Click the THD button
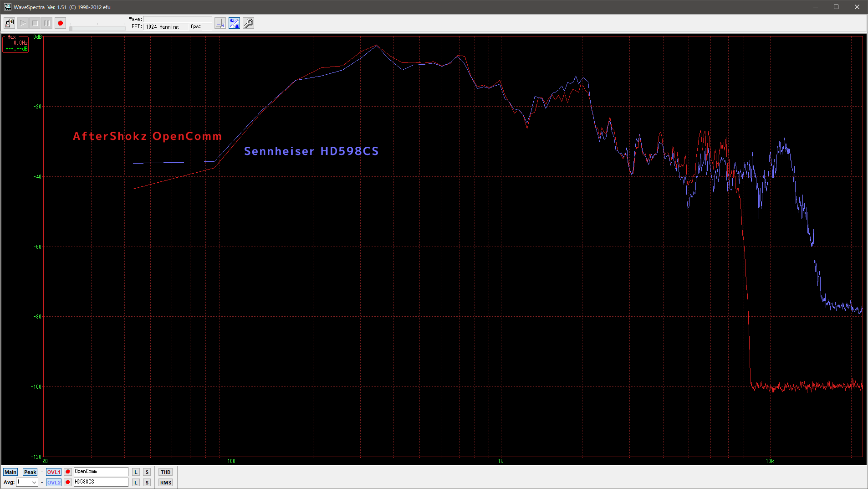This screenshot has width=868, height=489. click(x=165, y=472)
